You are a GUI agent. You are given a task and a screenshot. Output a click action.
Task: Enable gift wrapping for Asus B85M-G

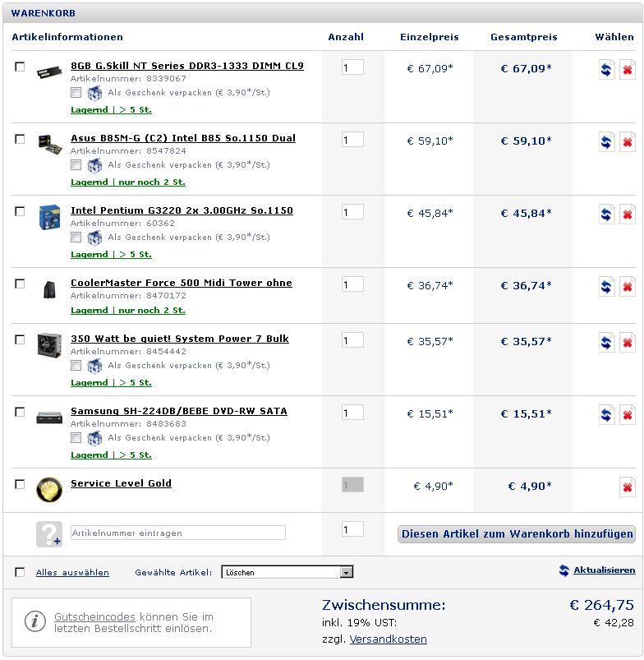coord(76,165)
